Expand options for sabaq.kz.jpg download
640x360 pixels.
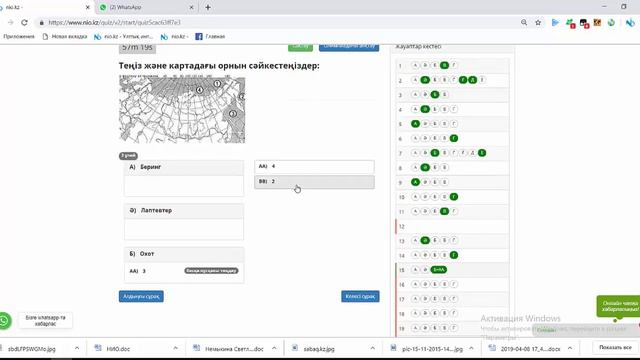(372, 348)
